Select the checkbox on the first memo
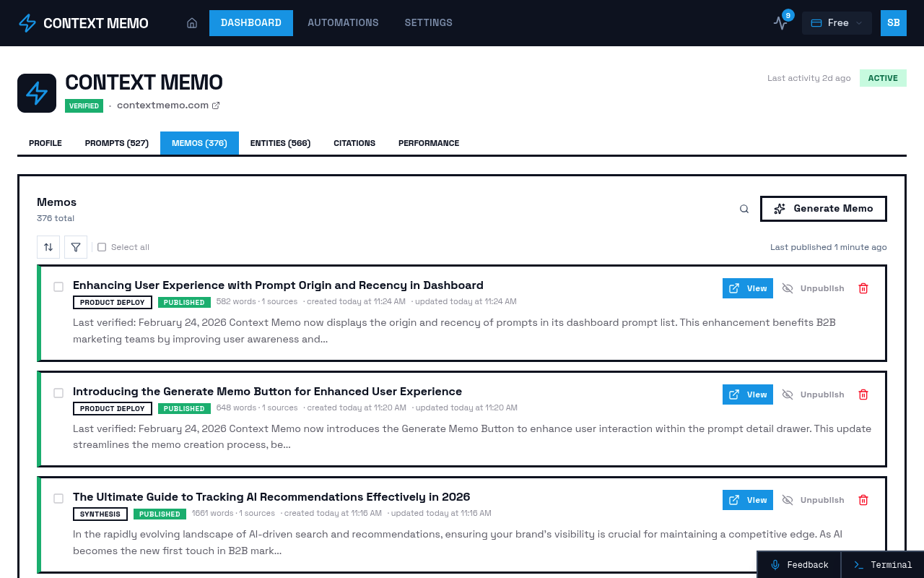 click(58, 287)
